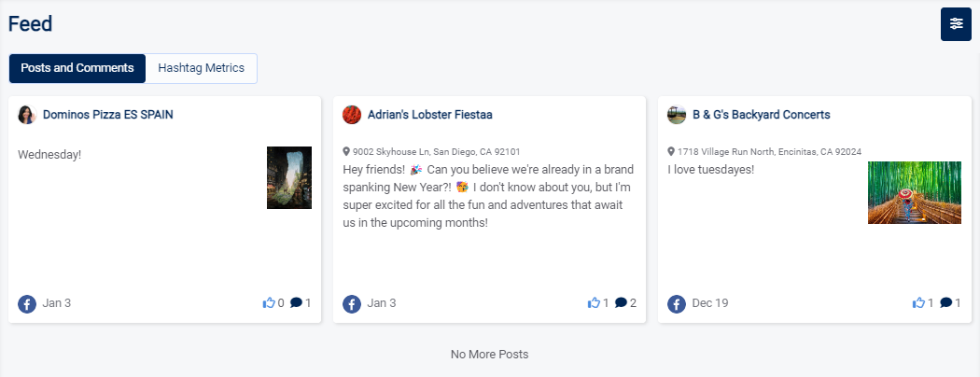The image size is (980, 377).
Task: Click the Facebook icon on Adrian's Lobster post
Action: [x=352, y=304]
